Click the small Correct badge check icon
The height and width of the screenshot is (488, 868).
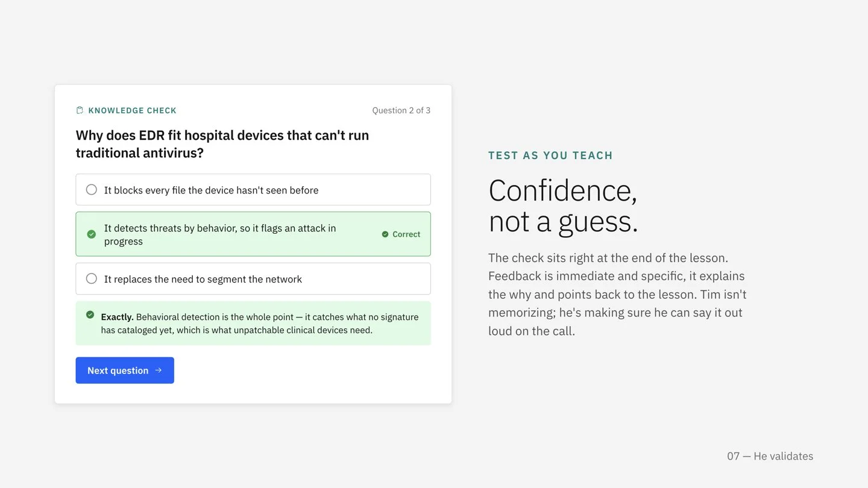click(x=385, y=234)
